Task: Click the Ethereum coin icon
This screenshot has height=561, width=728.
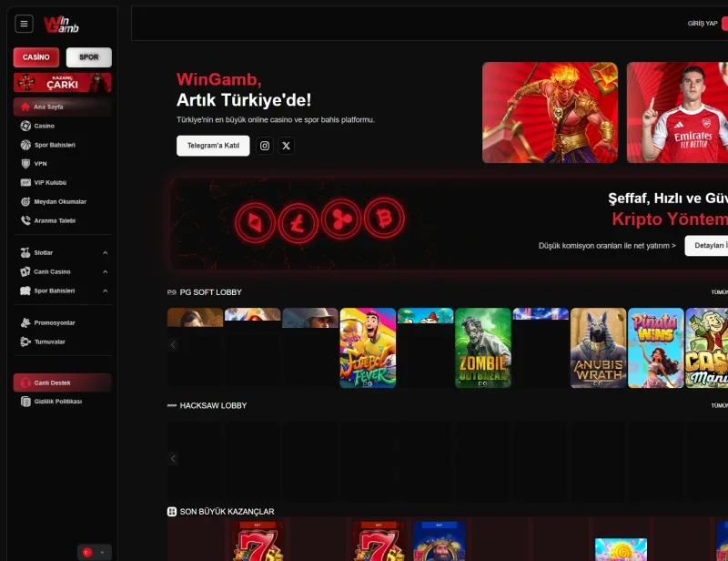Action: (x=255, y=223)
